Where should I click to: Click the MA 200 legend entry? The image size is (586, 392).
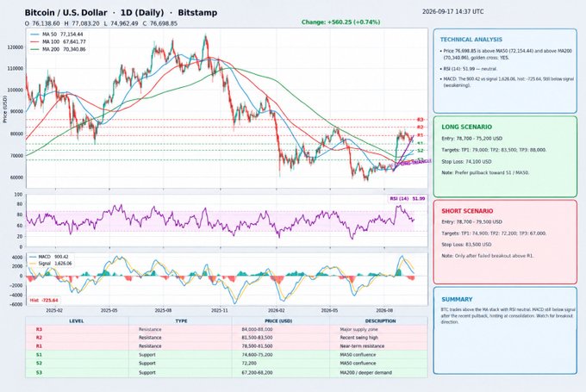59,49
